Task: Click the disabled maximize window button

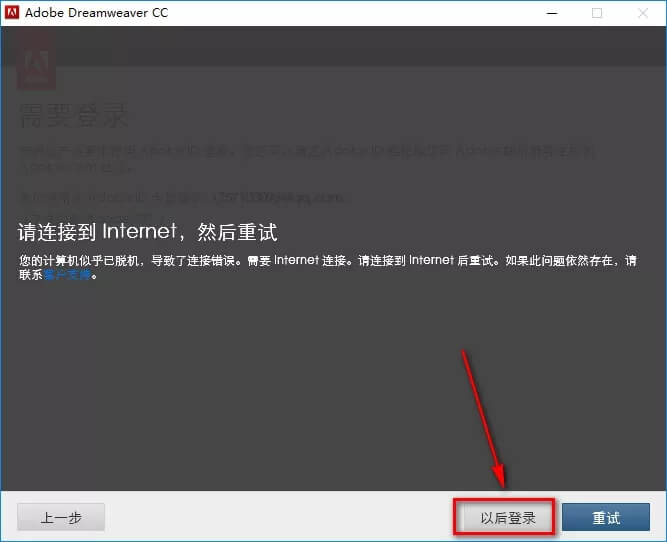Action: point(597,13)
